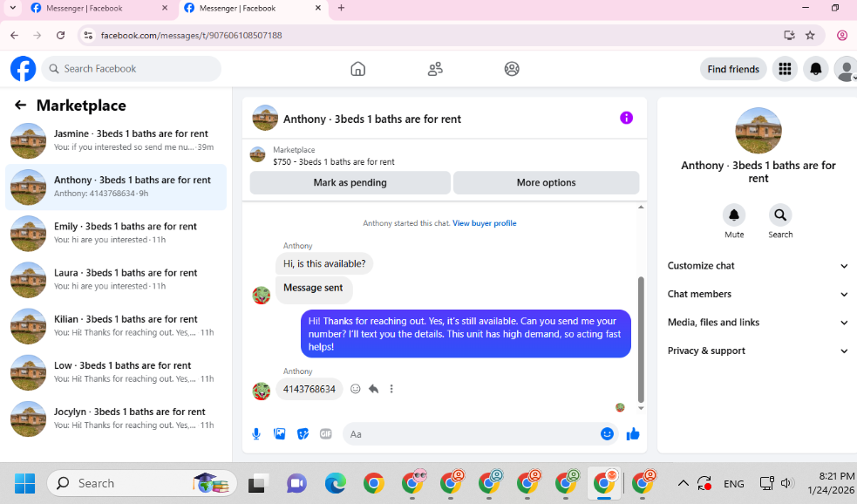Choose a sticker icon
The height and width of the screenshot is (504, 857).
[x=303, y=434]
